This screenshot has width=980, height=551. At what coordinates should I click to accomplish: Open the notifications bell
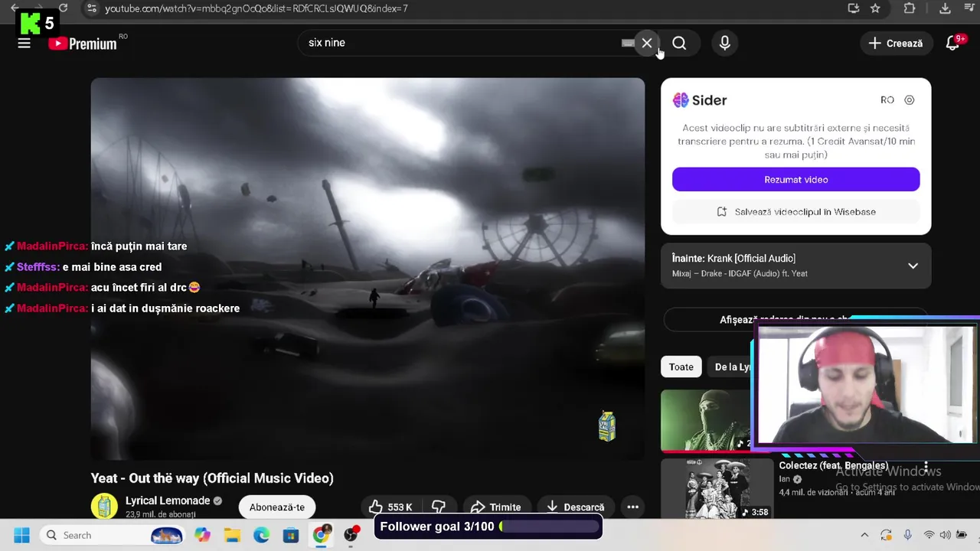pos(952,44)
